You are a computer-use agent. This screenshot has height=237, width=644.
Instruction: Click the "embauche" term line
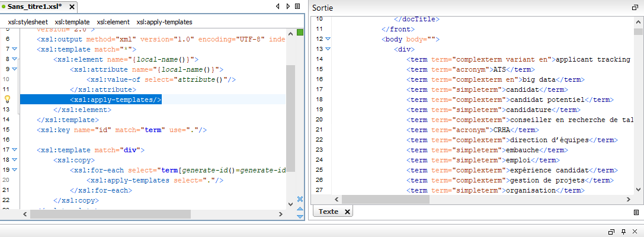[x=488, y=149]
